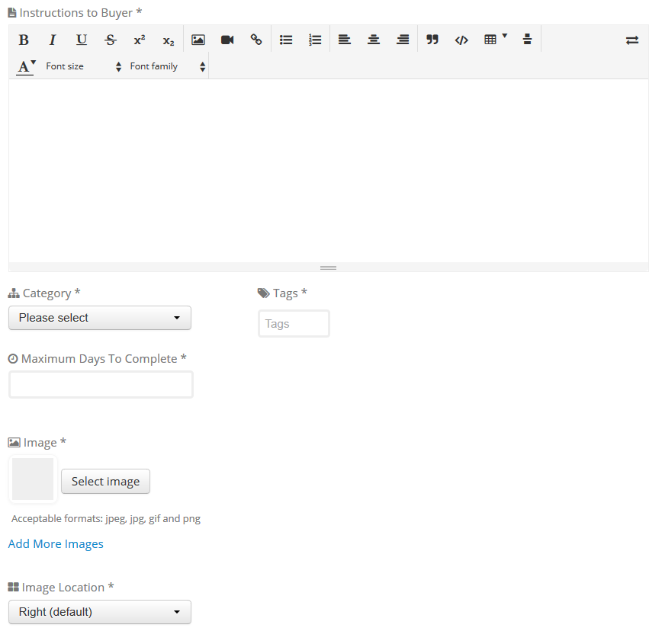Viewport: 662px width, 644px height.
Task: Apply strikethrough to text
Action: click(111, 40)
